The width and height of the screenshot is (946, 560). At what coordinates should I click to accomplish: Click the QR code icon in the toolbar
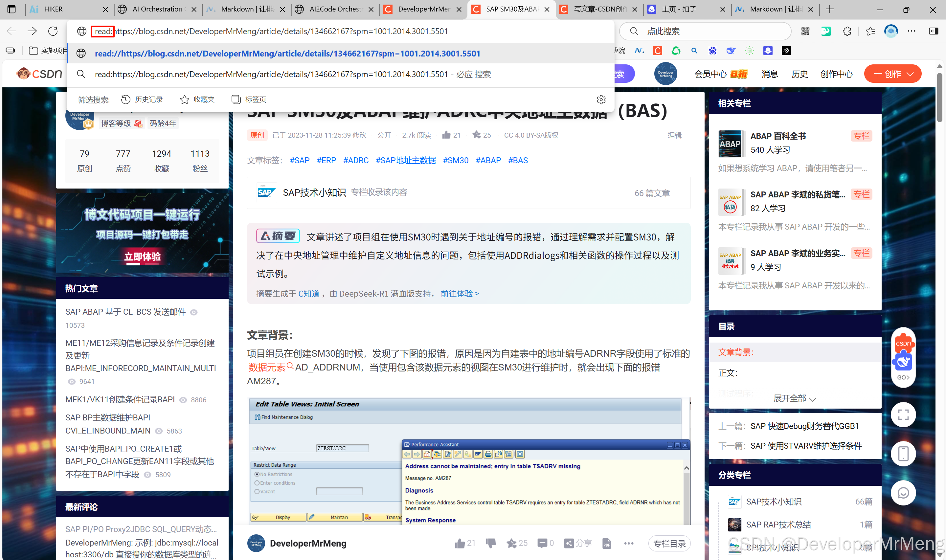[805, 31]
